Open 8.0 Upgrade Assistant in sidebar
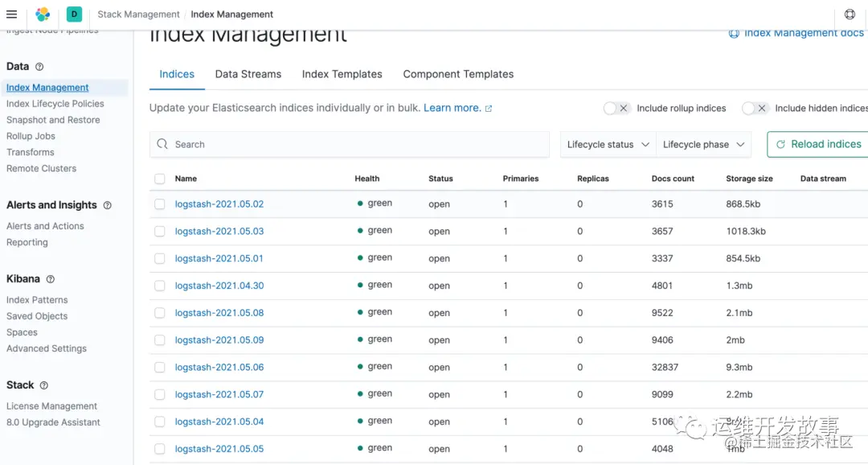This screenshot has width=868, height=465. point(53,422)
